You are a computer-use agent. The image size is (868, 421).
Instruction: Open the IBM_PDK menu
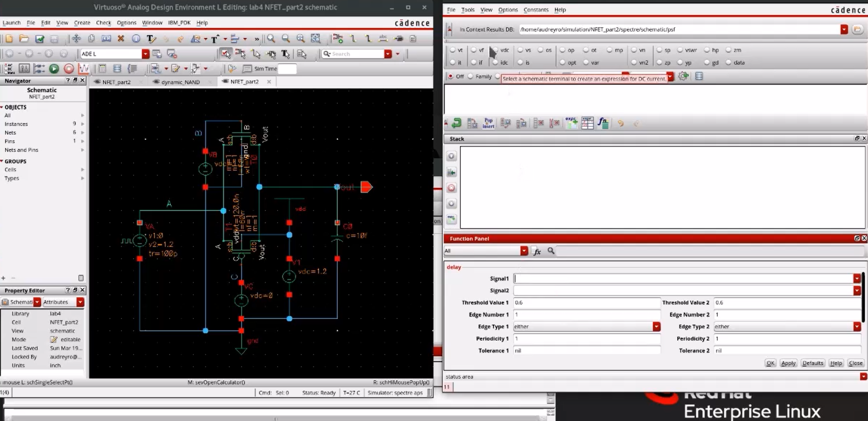[x=179, y=23]
